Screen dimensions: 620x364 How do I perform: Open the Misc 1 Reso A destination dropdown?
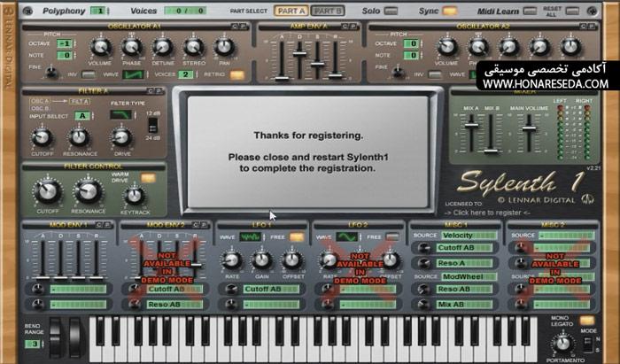tap(465, 263)
